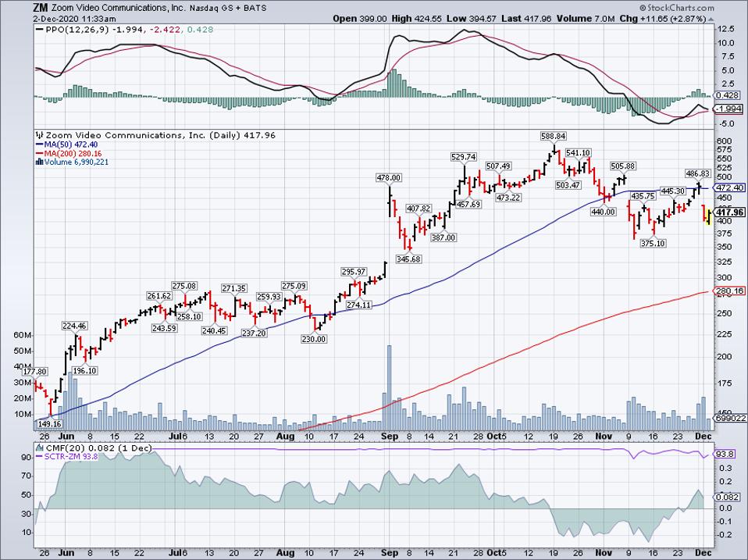Click the MA(50) 472.40 legend entry
Viewport: 748px width, 560px height.
(x=67, y=144)
